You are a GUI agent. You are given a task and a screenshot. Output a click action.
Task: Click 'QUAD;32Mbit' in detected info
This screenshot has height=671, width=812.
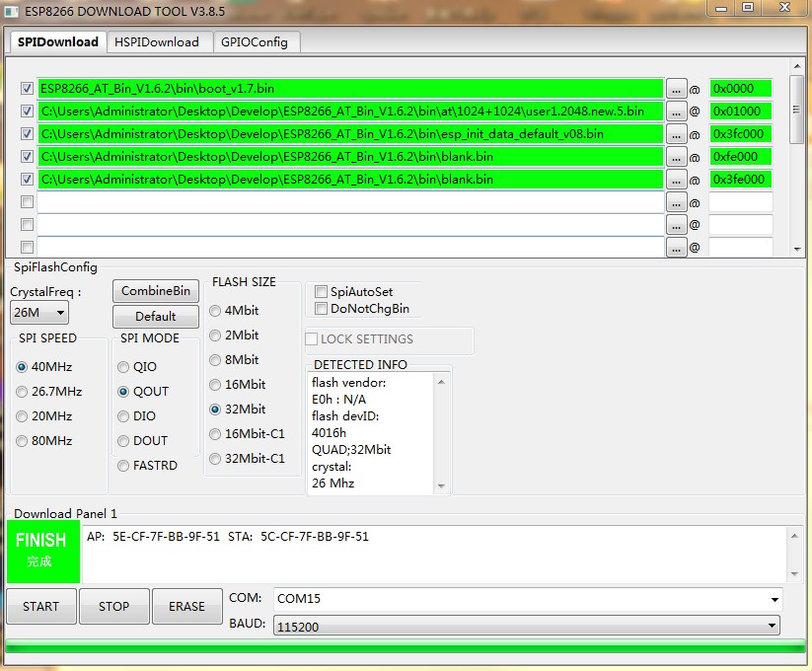351,449
